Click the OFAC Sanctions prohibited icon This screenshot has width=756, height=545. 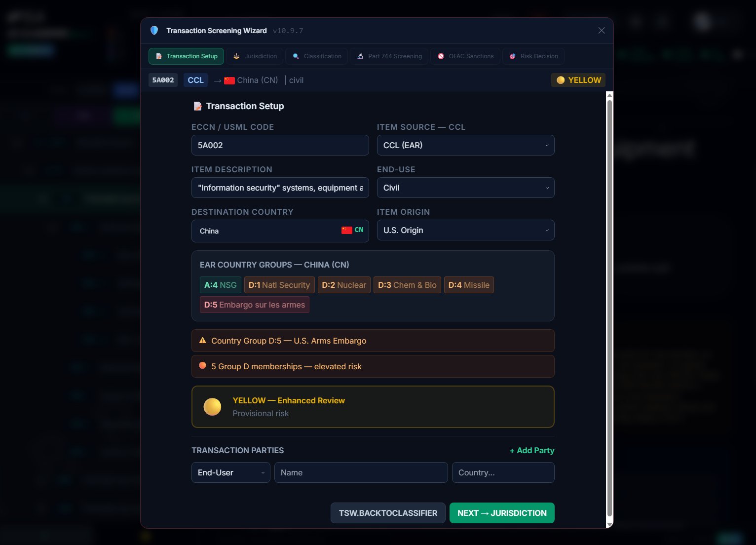(441, 56)
